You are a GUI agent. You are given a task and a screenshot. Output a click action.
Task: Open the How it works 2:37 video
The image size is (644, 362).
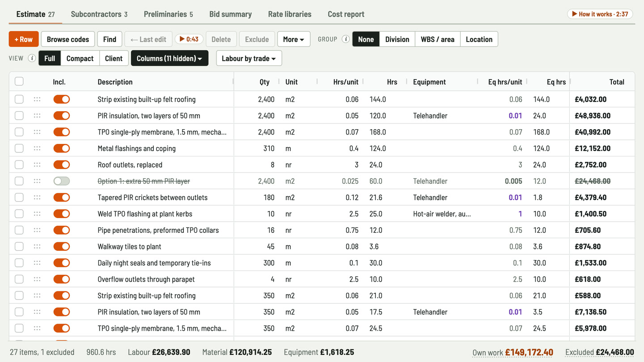point(601,14)
